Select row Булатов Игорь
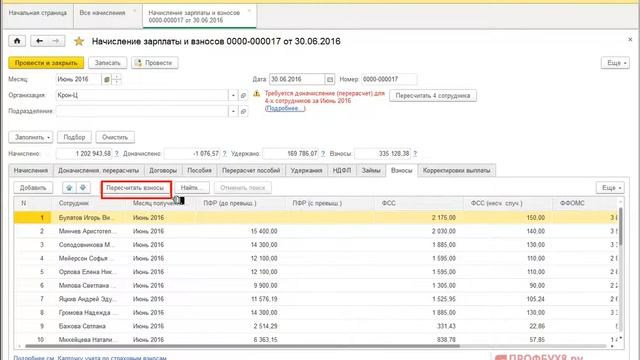The height and width of the screenshot is (360, 640). pos(316,218)
